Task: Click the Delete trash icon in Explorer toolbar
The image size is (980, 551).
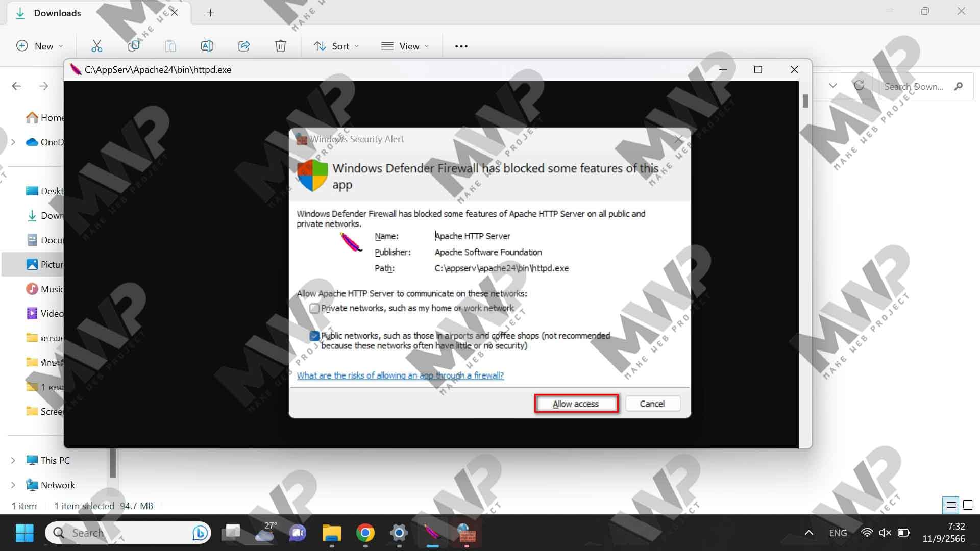Action: coord(281,46)
